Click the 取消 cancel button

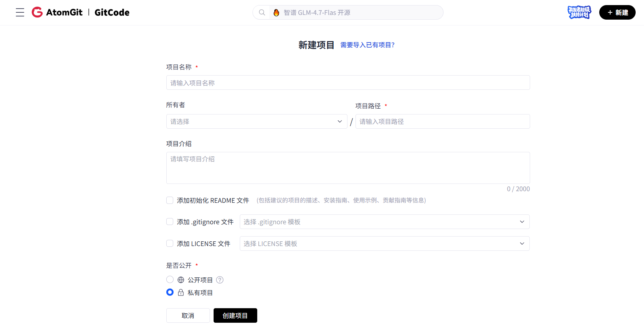coord(188,315)
